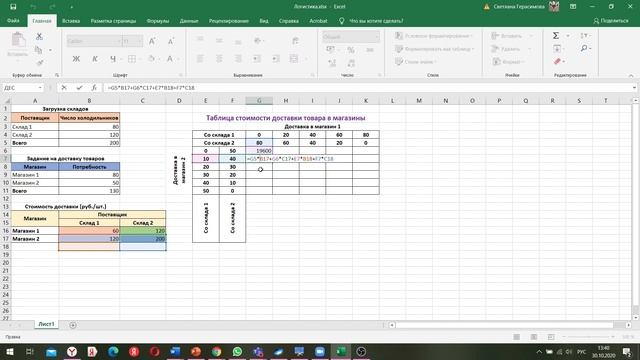640x360 pixels.
Task: Open the font size dropdown
Action: coord(140,41)
